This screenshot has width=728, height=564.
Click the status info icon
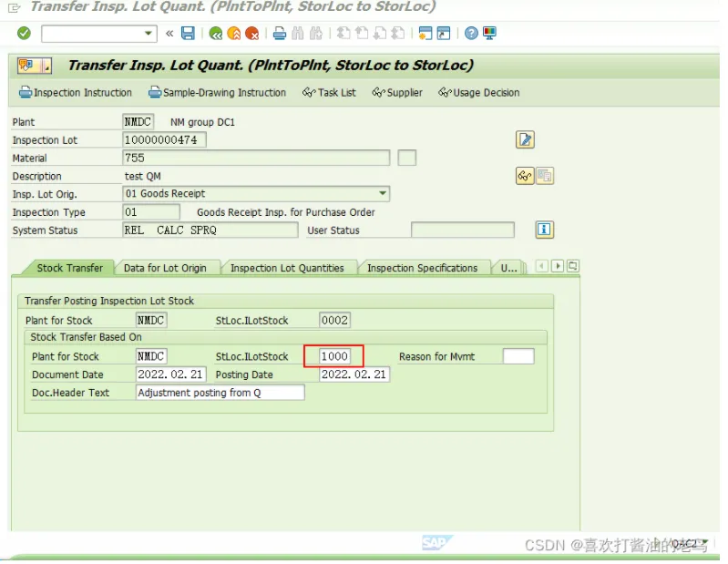545,231
